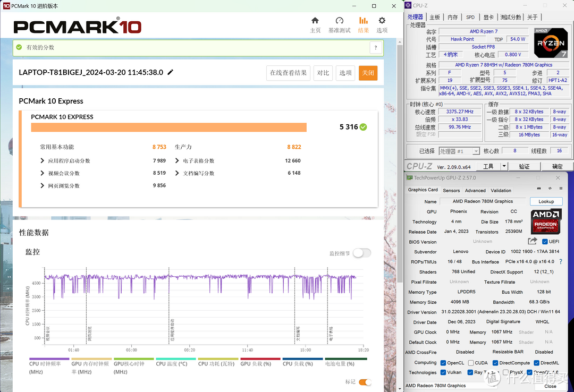
Task: Click the tools (工具) button in CPU-Z
Action: tap(488, 166)
